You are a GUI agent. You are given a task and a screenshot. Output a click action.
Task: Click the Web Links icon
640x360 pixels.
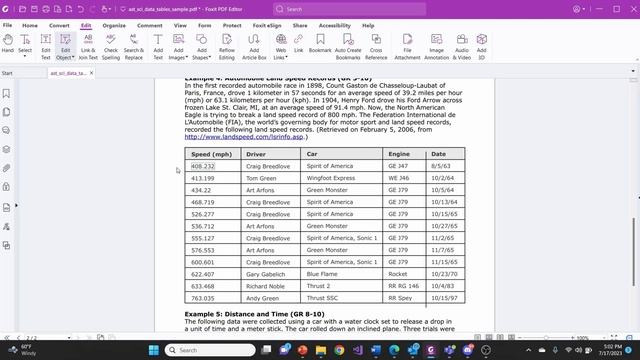tap(281, 40)
